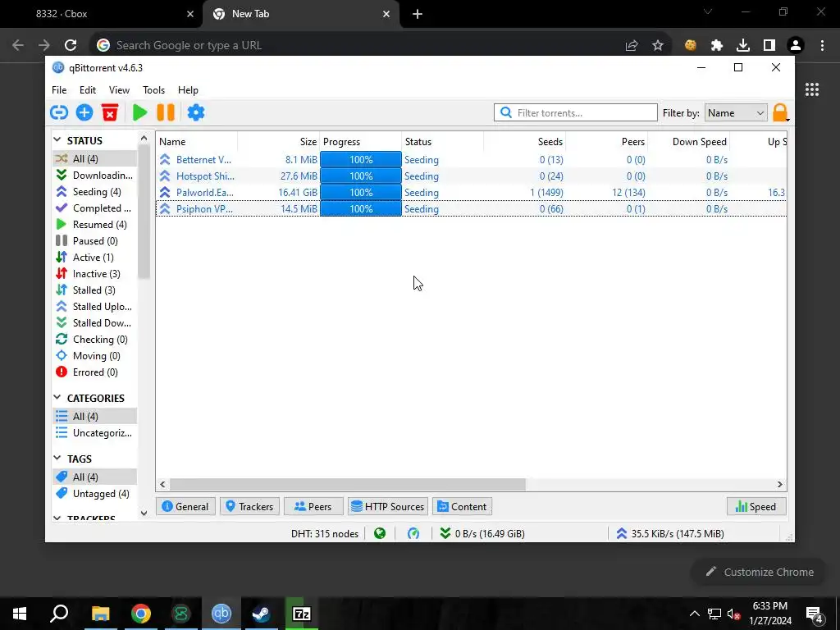The image size is (840, 630).
Task: Select the Inactive (3) filter
Action: [95, 274]
